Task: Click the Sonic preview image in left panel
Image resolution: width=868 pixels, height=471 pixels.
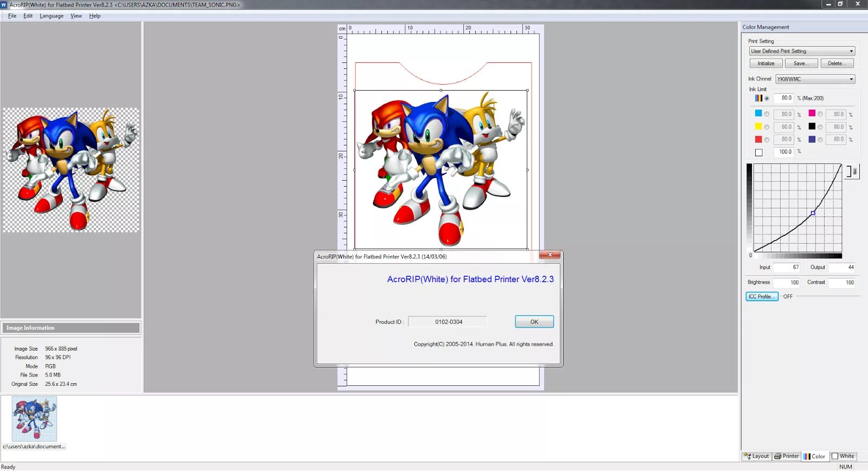Action: click(71, 170)
